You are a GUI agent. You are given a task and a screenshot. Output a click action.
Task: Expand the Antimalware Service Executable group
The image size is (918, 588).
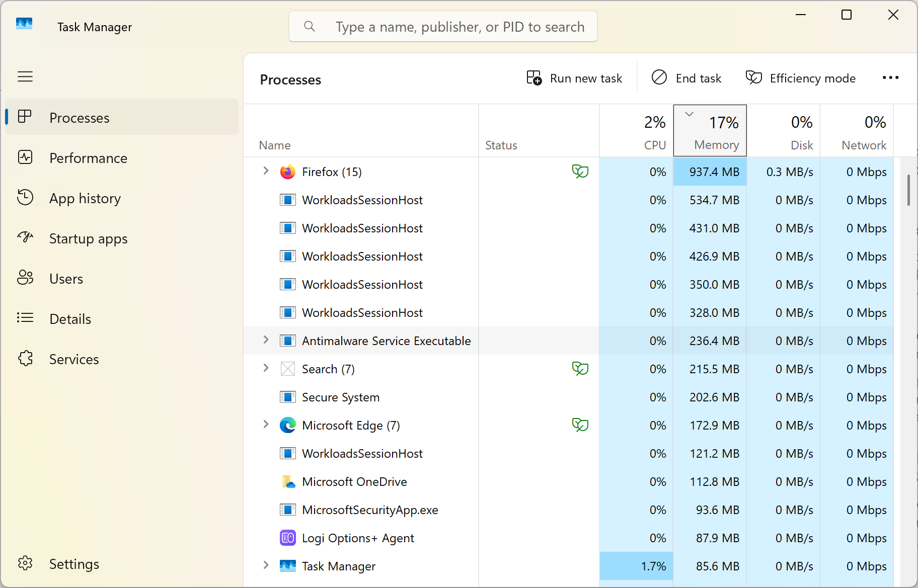266,340
